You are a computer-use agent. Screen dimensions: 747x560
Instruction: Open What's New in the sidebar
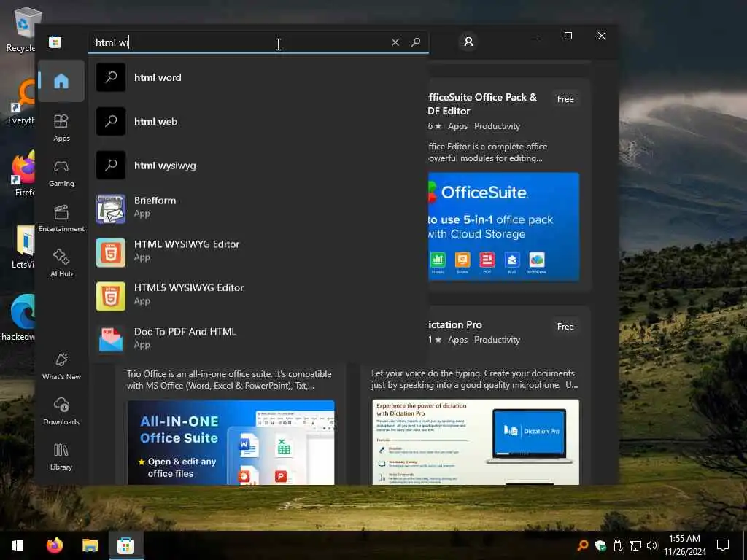[x=61, y=366]
